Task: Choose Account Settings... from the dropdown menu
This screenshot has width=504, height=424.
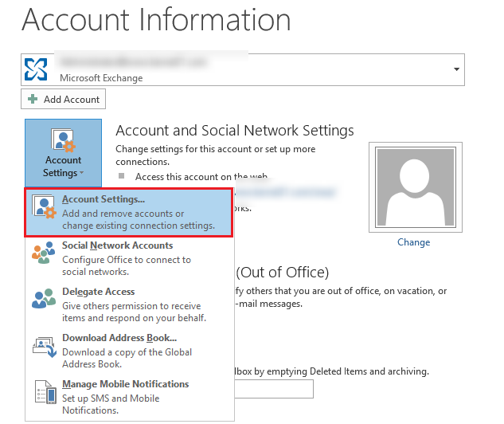Action: [x=128, y=213]
